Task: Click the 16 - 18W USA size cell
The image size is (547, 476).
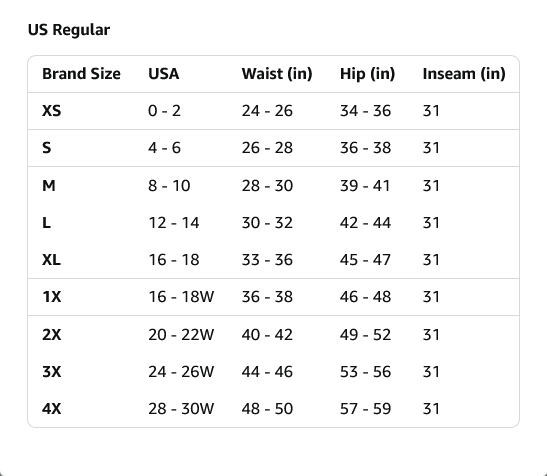Action: [x=181, y=297]
